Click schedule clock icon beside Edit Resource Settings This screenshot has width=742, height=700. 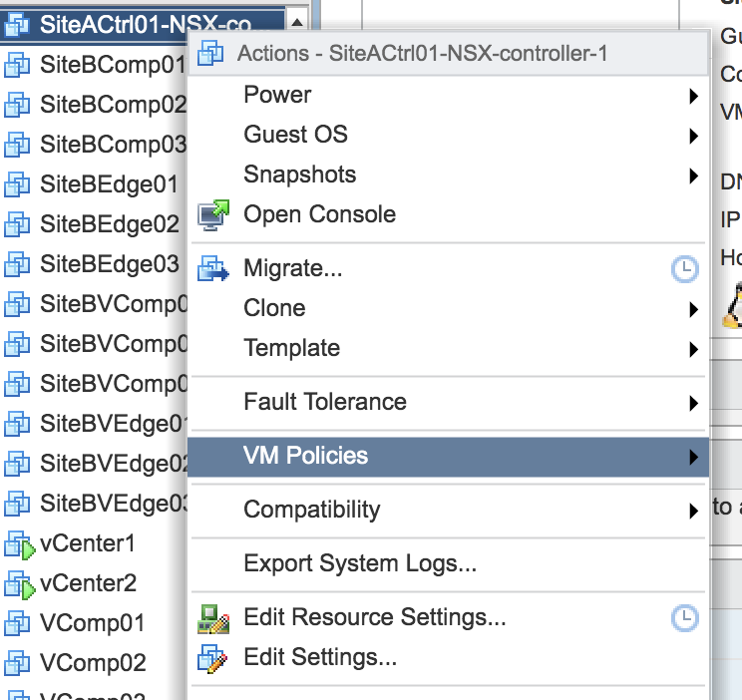point(684,617)
